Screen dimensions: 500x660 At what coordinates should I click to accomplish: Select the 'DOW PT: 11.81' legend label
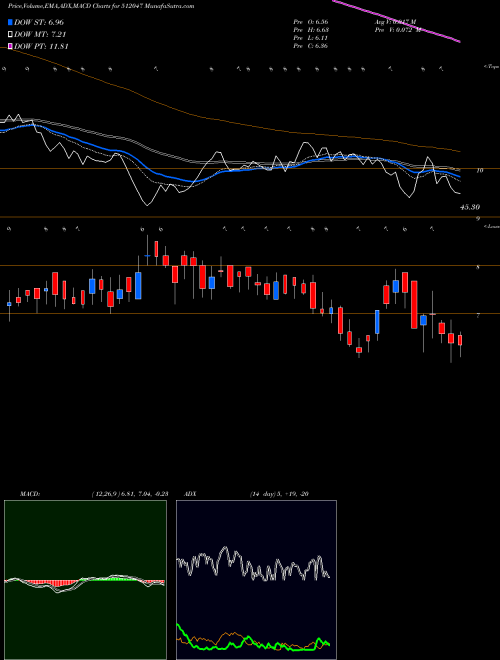[x=41, y=46]
